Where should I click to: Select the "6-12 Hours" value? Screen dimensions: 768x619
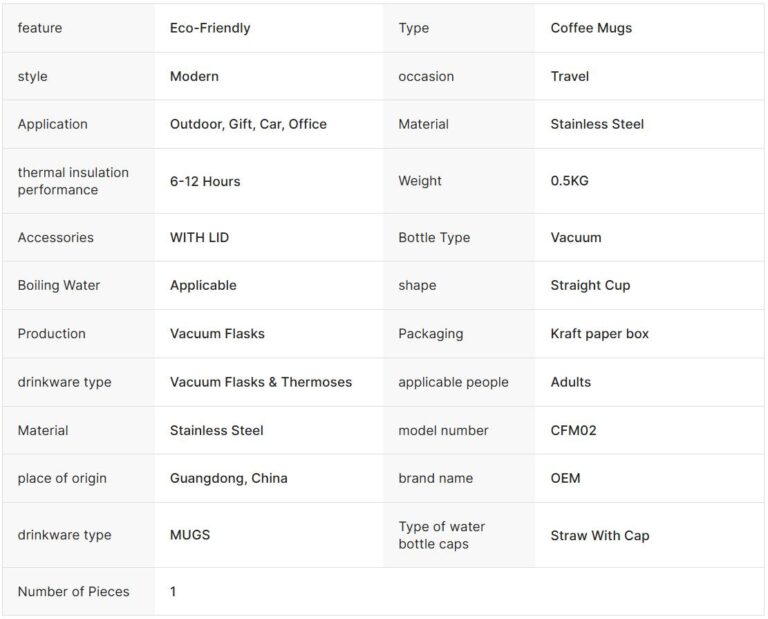coord(205,181)
